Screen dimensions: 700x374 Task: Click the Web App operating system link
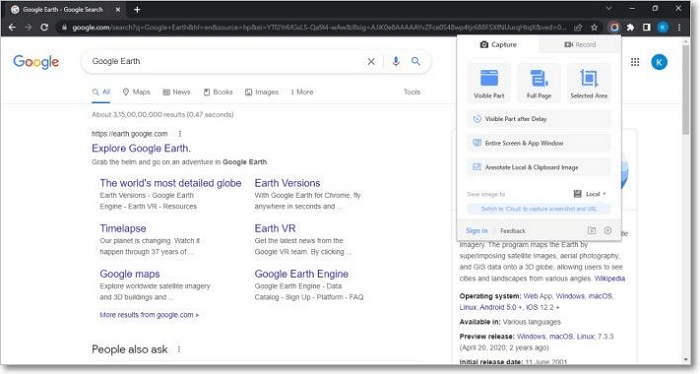pos(538,296)
